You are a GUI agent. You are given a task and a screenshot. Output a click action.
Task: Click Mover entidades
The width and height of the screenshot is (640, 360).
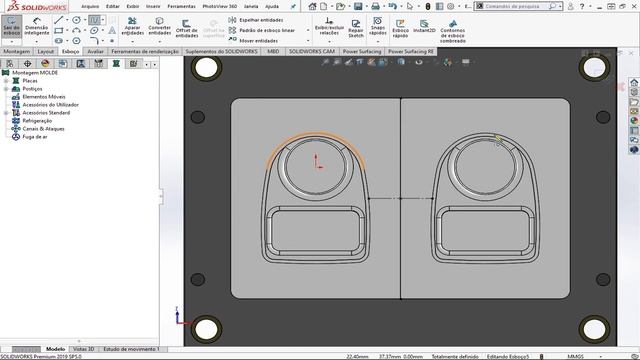click(x=253, y=41)
